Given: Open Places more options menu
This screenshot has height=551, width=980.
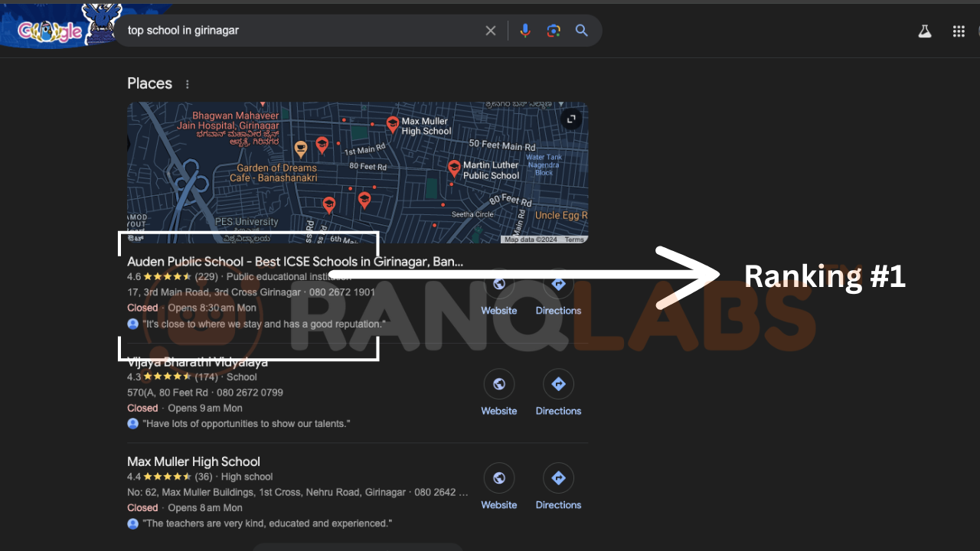Looking at the screenshot, I should 188,84.
